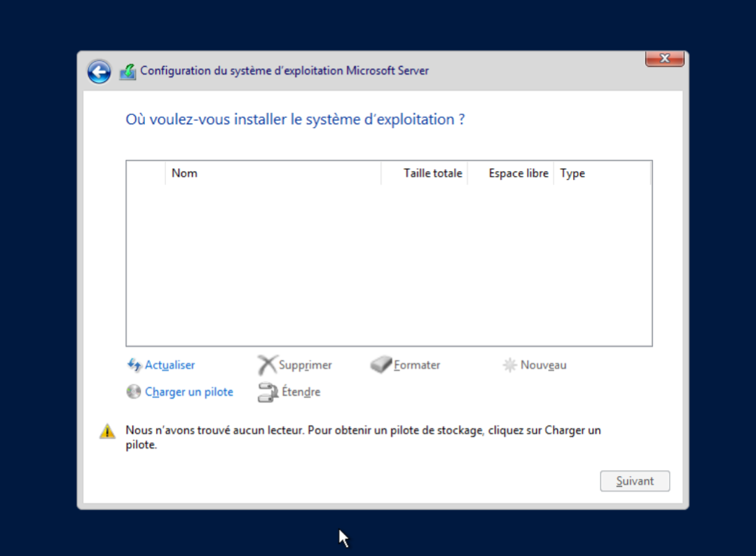Click the Actualiser refresh arrows icon
This screenshot has height=556, width=756.
[134, 365]
